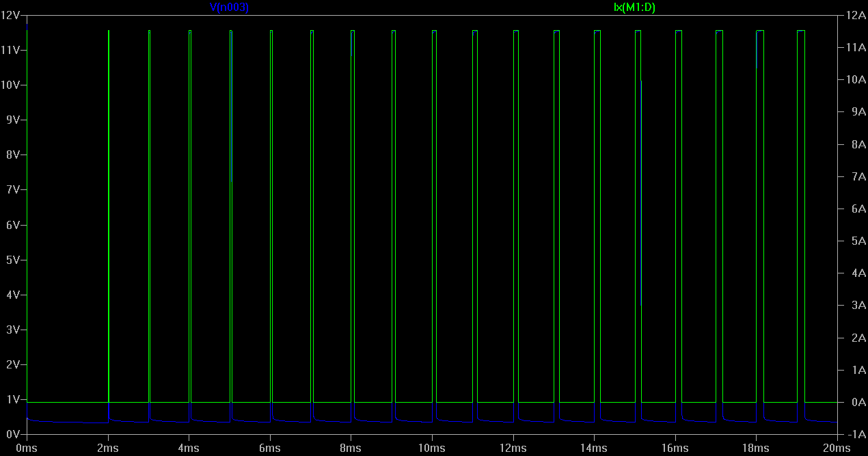Click the 14ms tick on time axis
868x456 pixels.
[x=593, y=448]
